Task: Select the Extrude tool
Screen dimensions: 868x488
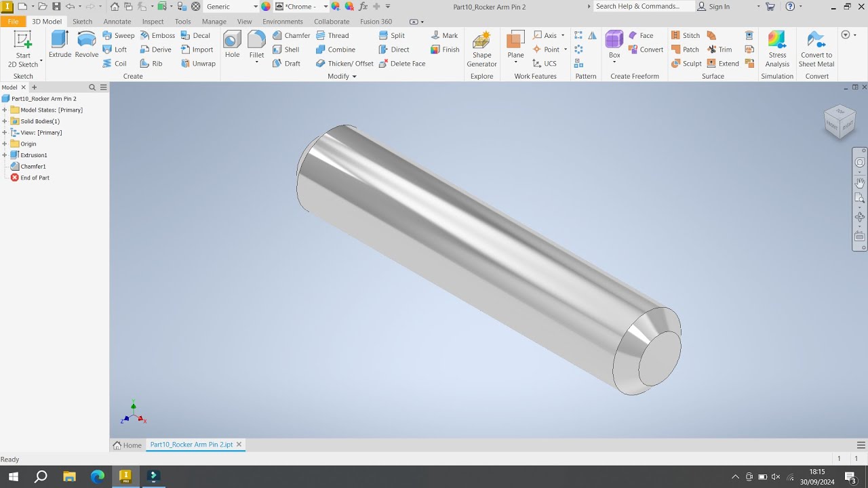Action: 60,44
